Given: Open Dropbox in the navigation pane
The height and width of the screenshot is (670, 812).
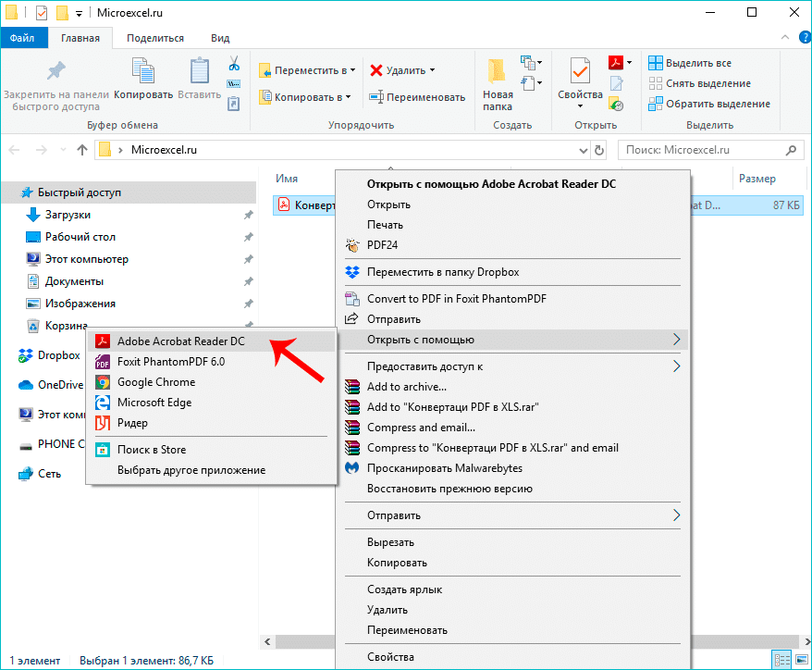Looking at the screenshot, I should 58,354.
